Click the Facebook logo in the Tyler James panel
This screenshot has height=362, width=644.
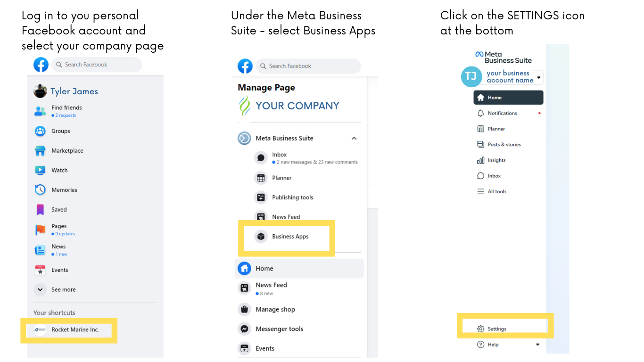pyautogui.click(x=41, y=65)
